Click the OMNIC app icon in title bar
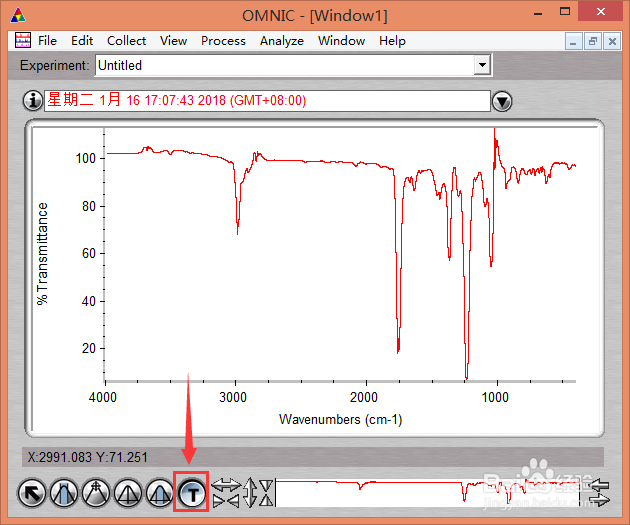 [x=18, y=16]
